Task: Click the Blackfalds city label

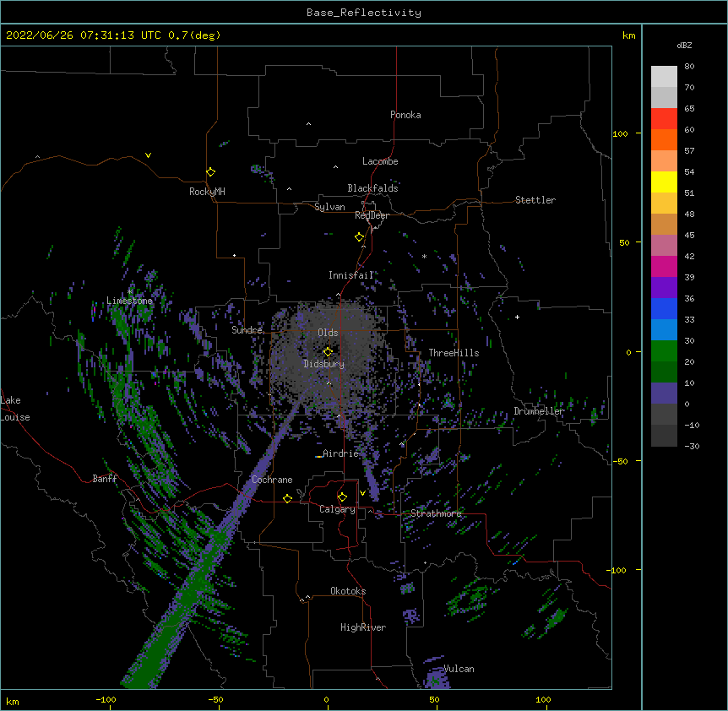Action: pos(372,188)
